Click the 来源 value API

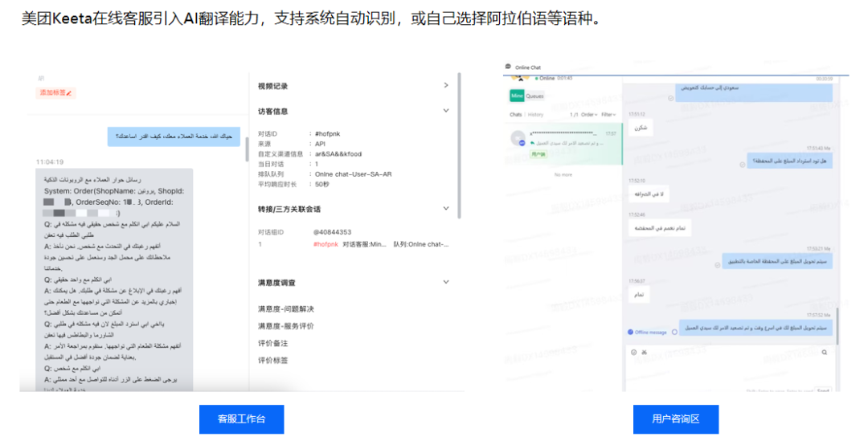pos(320,144)
